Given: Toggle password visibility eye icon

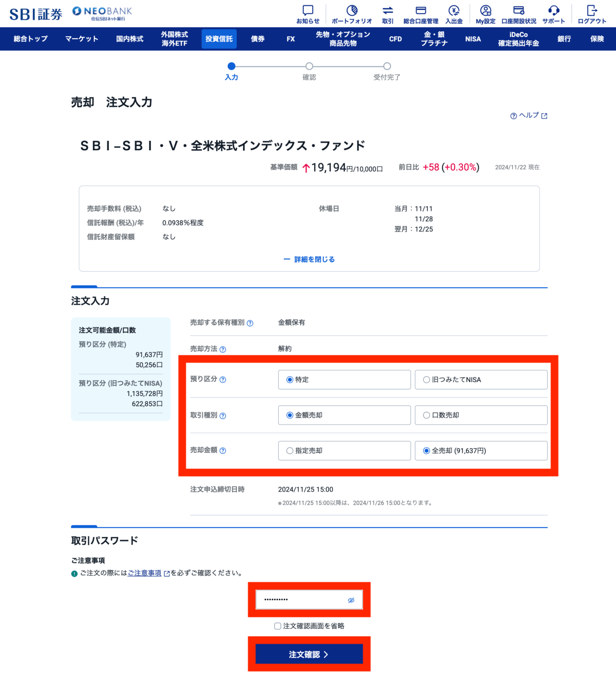Looking at the screenshot, I should tap(351, 600).
